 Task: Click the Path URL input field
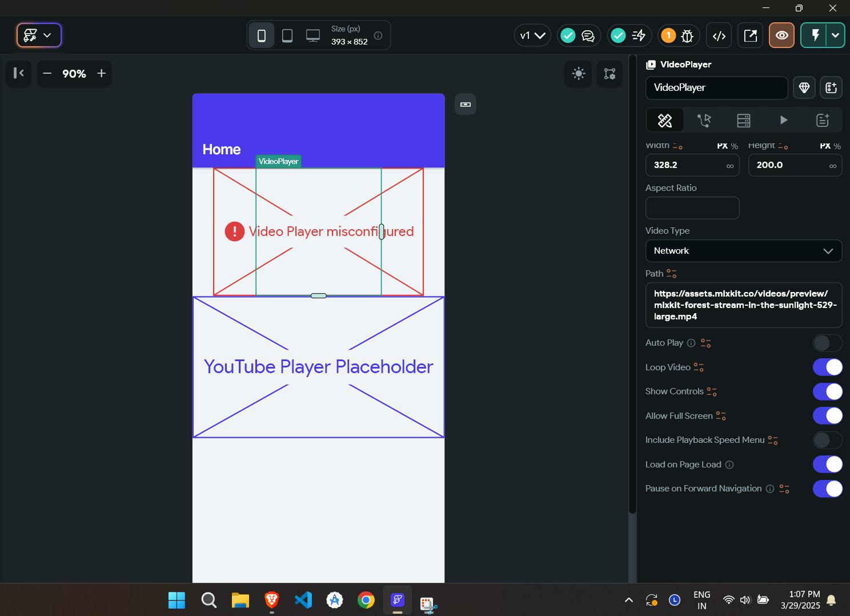pyautogui.click(x=743, y=305)
